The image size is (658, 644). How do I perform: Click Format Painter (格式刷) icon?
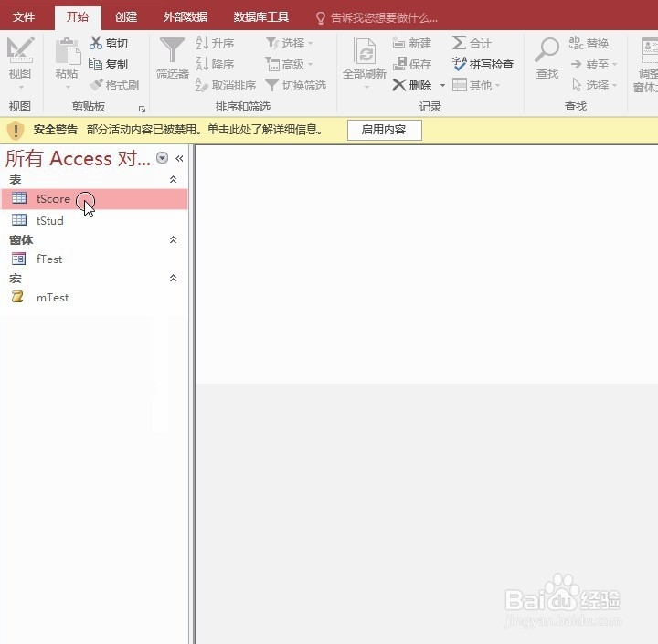[x=96, y=85]
